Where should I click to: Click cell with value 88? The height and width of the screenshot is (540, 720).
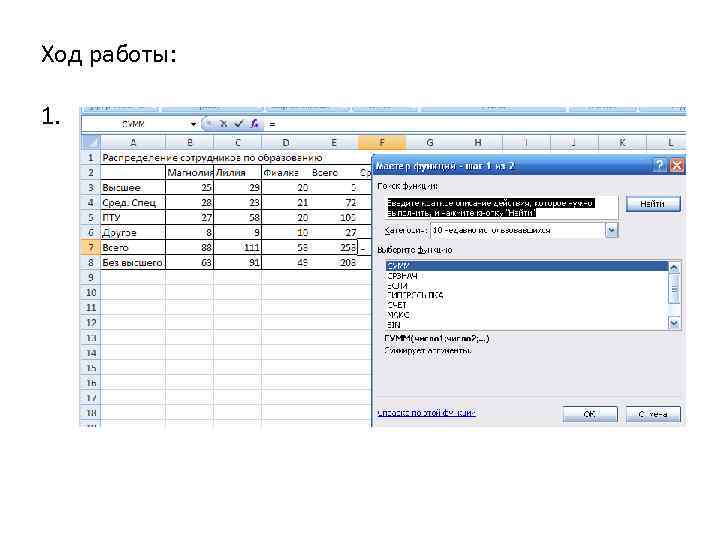pos(189,248)
